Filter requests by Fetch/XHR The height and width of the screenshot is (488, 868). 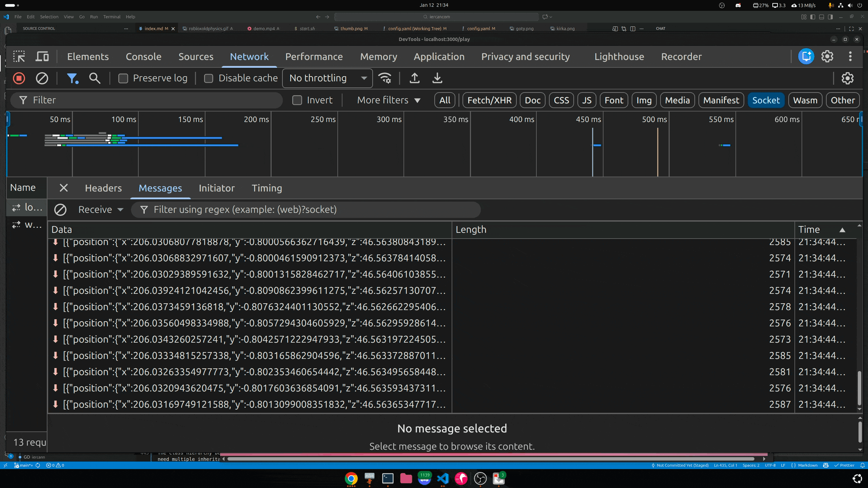489,100
